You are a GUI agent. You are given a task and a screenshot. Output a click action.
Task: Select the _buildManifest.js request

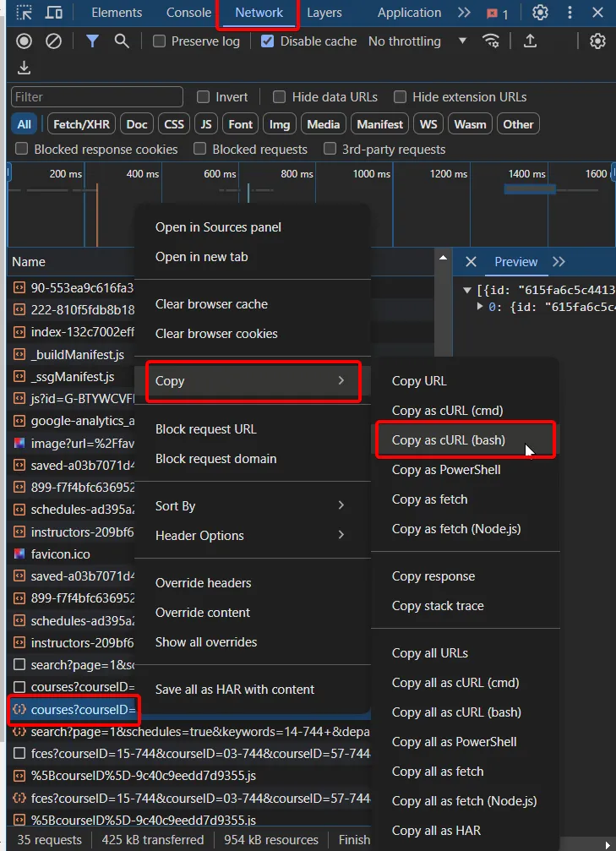77,355
